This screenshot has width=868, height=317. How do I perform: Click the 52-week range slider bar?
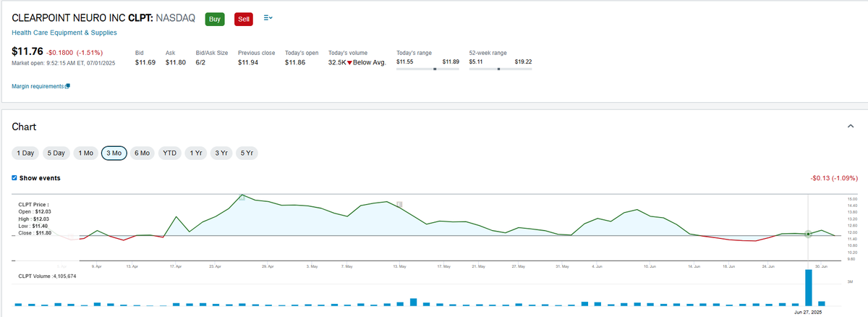coord(501,69)
